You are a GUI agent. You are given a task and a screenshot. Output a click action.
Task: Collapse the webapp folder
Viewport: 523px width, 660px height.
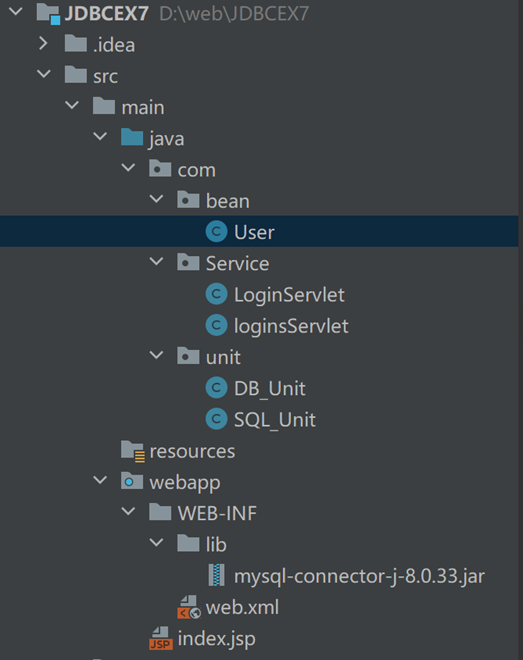100,480
